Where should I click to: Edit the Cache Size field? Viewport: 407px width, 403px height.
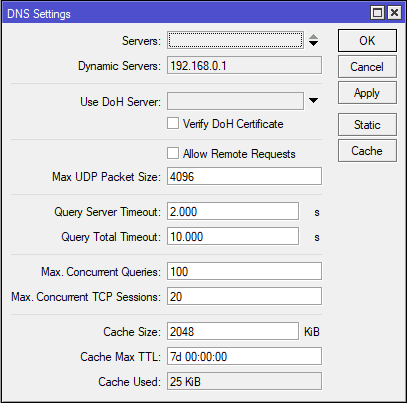[x=233, y=331]
